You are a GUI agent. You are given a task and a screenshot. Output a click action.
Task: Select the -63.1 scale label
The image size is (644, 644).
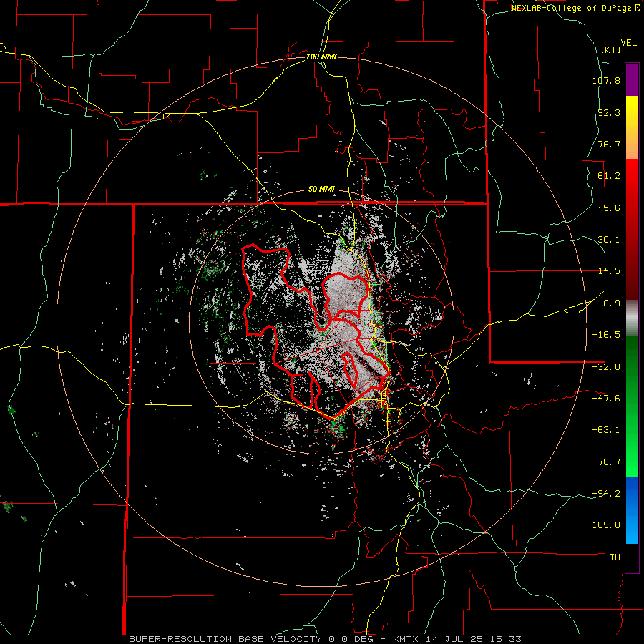tap(606, 430)
